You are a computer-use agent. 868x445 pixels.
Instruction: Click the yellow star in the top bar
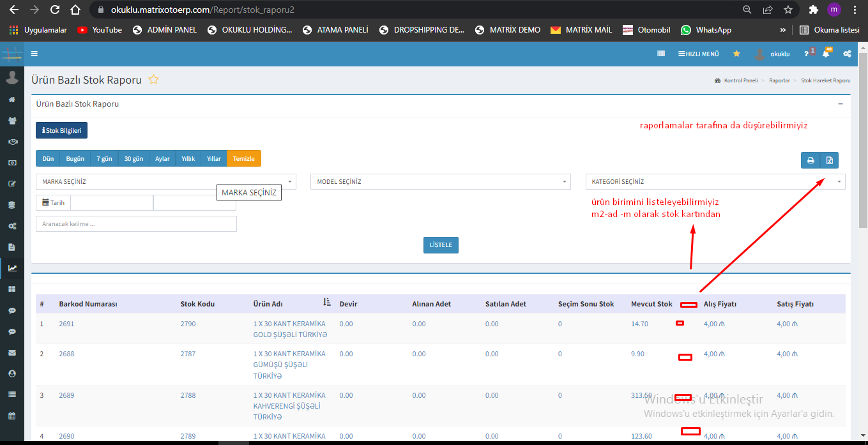click(736, 54)
